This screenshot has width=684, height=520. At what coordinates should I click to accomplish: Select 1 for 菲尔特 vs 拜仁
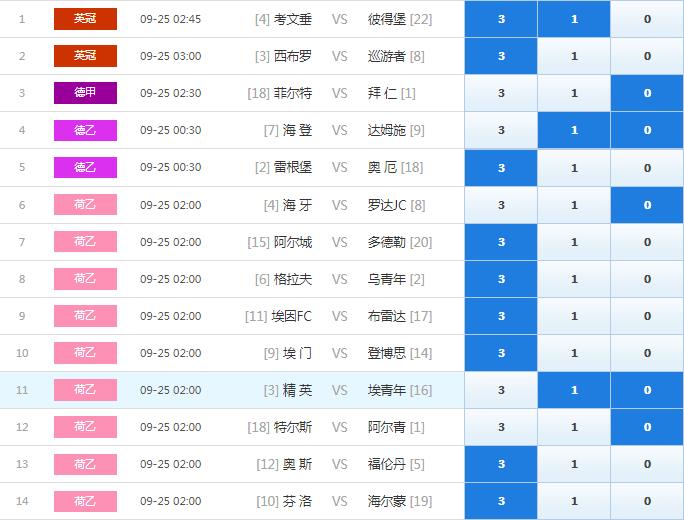coord(574,93)
